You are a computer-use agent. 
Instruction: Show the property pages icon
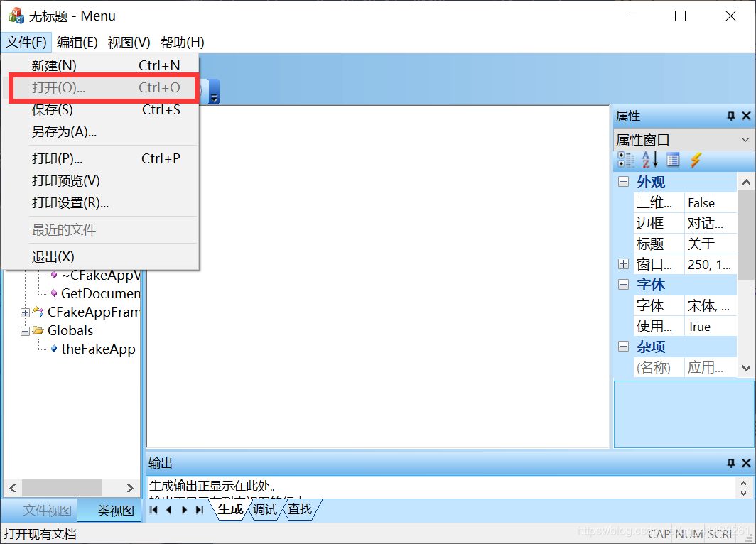673,160
